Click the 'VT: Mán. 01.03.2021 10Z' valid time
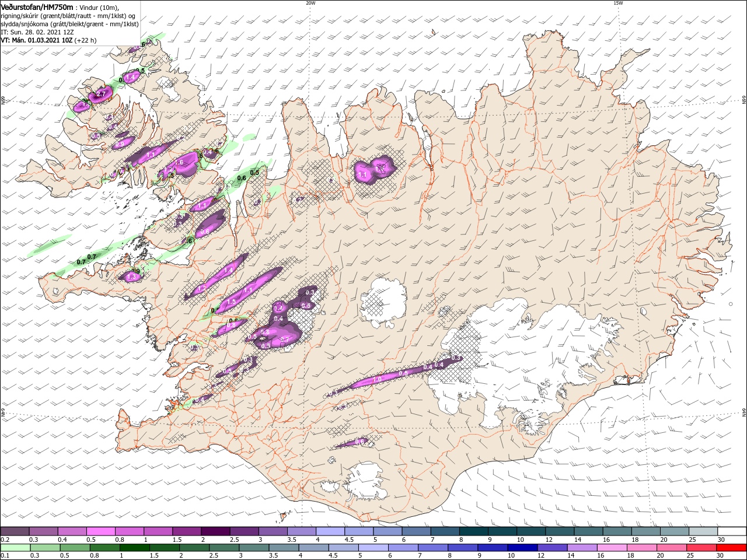This screenshot has height=560, width=747. pos(36,40)
